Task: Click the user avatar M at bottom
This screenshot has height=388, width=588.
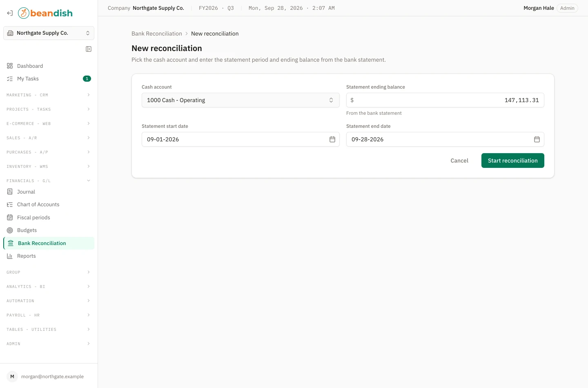Action: pyautogui.click(x=12, y=377)
